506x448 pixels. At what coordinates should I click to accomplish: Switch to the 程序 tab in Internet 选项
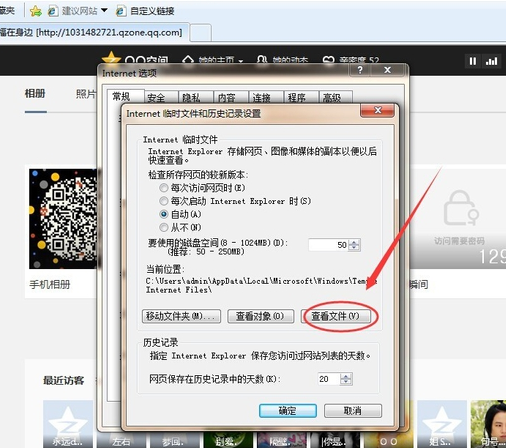coord(301,97)
